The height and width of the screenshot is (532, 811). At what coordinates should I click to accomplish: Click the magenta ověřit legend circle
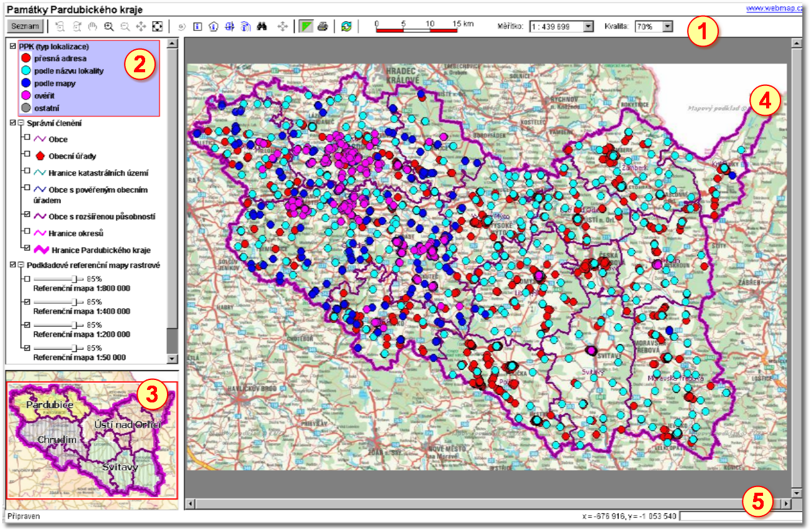coord(26,97)
